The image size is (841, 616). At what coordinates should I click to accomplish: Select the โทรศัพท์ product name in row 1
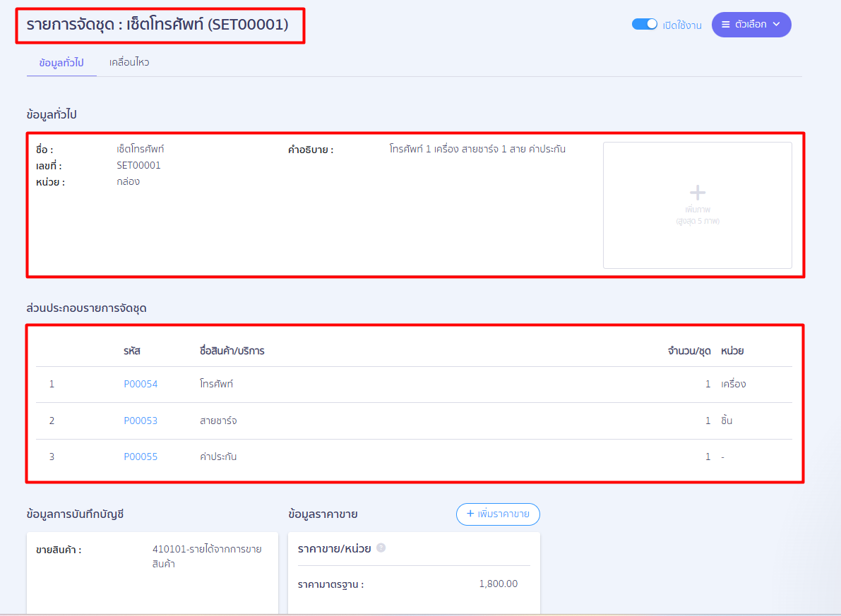tap(216, 385)
